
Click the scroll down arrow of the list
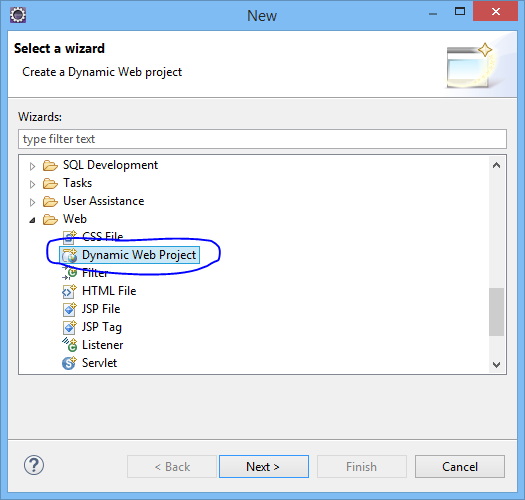click(x=497, y=364)
